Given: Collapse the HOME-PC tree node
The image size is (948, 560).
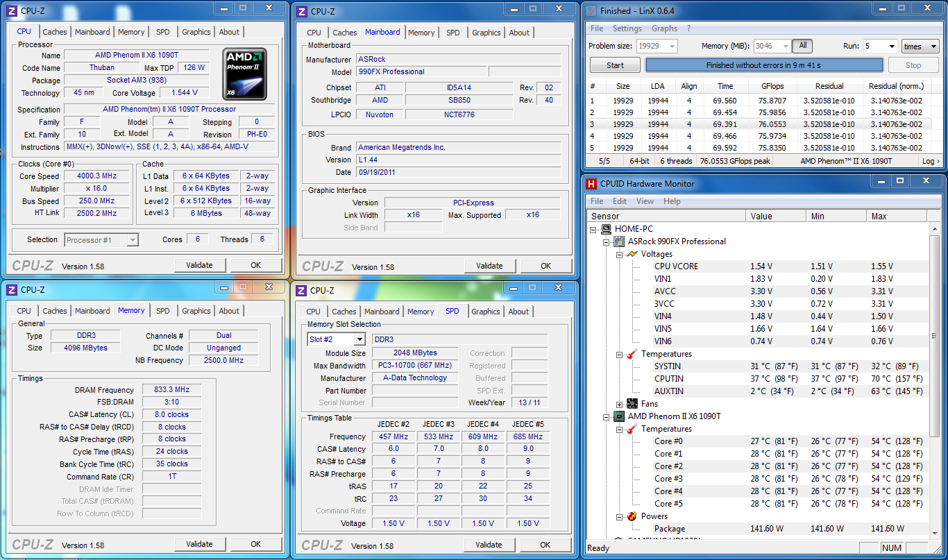Looking at the screenshot, I should click(594, 229).
